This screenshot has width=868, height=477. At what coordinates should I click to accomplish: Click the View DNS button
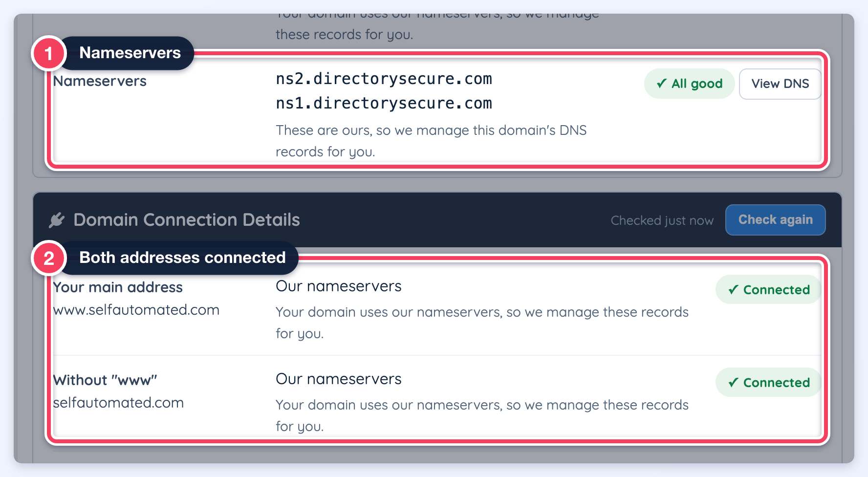(780, 84)
